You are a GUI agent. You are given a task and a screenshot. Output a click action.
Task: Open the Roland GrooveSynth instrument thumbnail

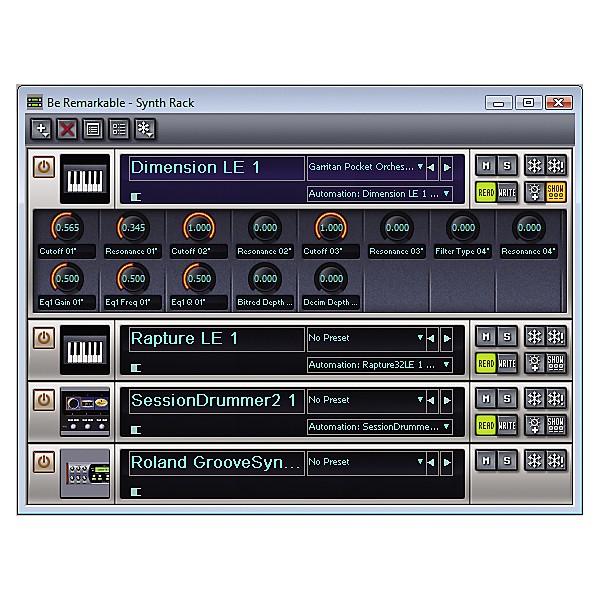[85, 474]
